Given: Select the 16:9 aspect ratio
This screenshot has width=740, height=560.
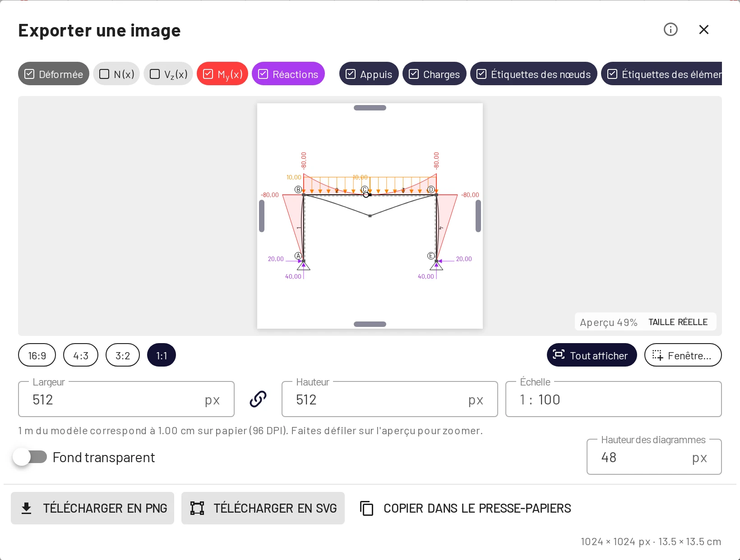Looking at the screenshot, I should [37, 355].
